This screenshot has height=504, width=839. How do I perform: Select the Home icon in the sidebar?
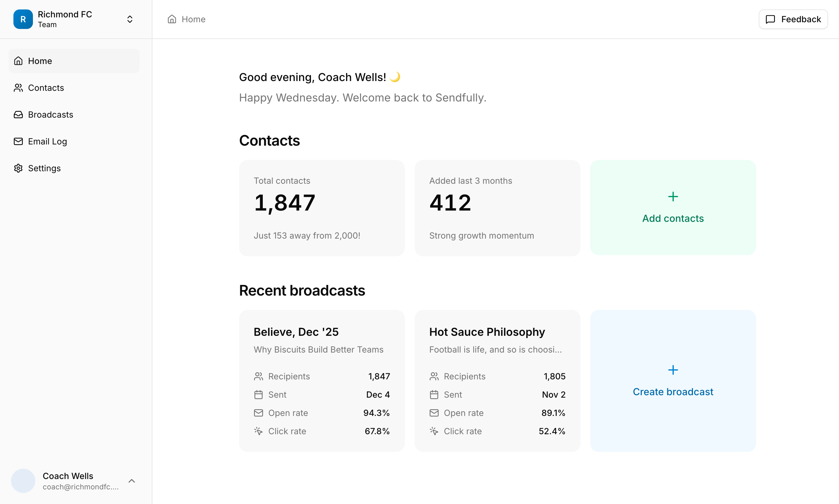(x=18, y=60)
